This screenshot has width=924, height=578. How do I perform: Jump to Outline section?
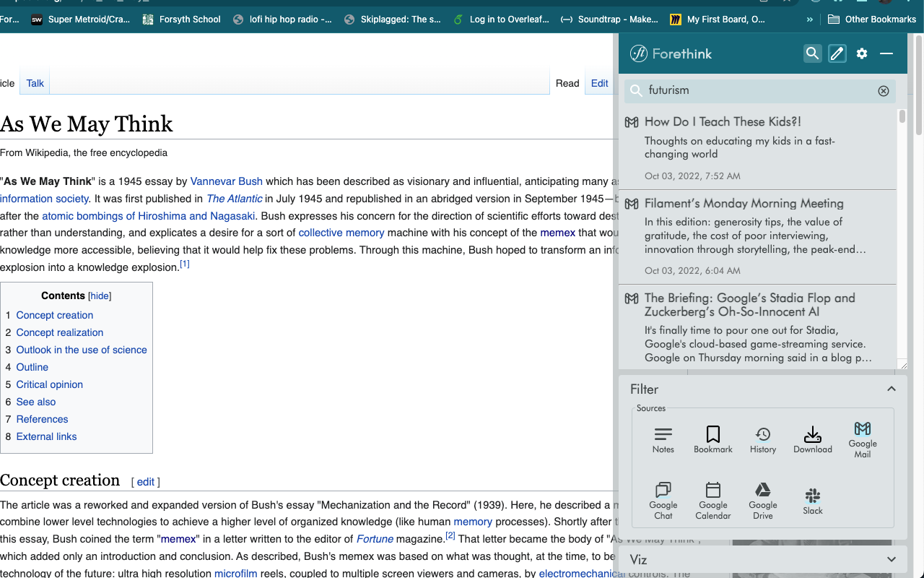click(x=32, y=367)
